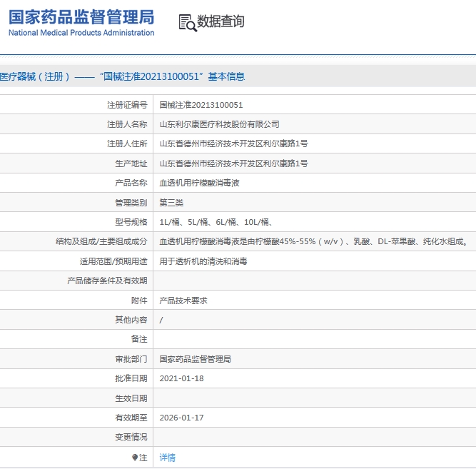Click the 国家药品监督管理局 logo
The image size is (476, 474).
[x=81, y=23]
